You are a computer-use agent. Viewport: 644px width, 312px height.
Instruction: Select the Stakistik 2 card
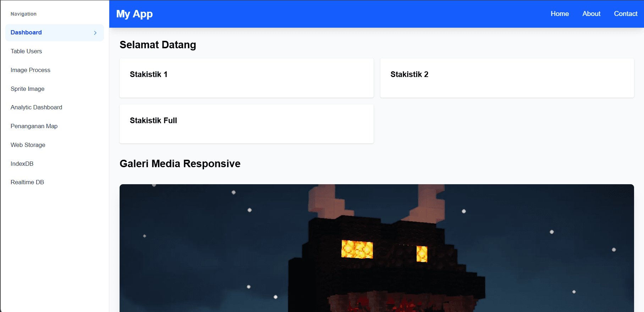507,78
